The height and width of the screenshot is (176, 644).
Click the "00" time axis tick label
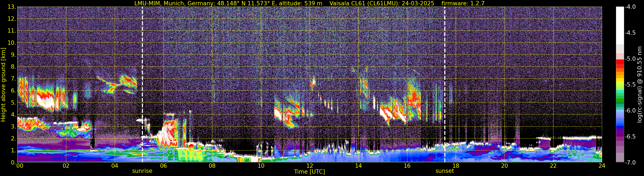tap(19, 166)
